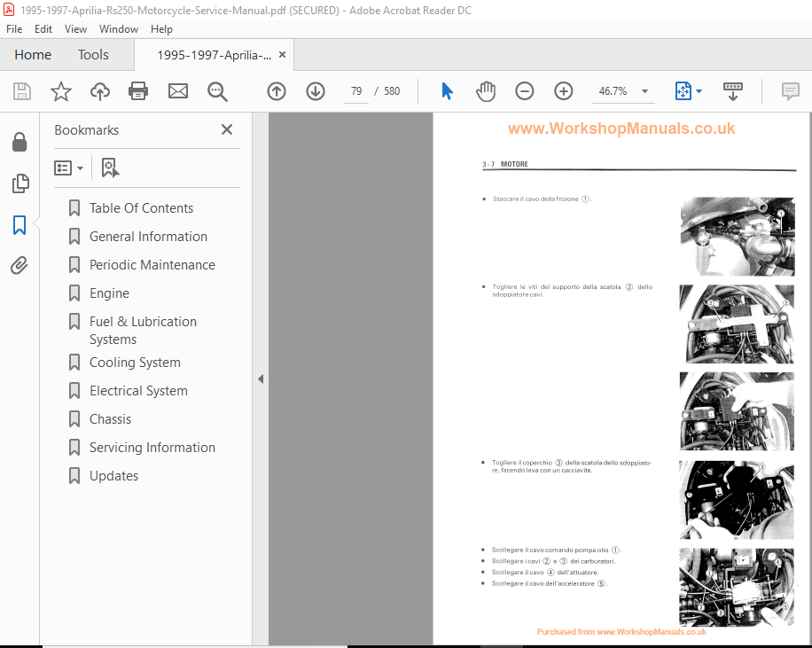
Task: Open Electrical System bookmark
Action: [138, 391]
